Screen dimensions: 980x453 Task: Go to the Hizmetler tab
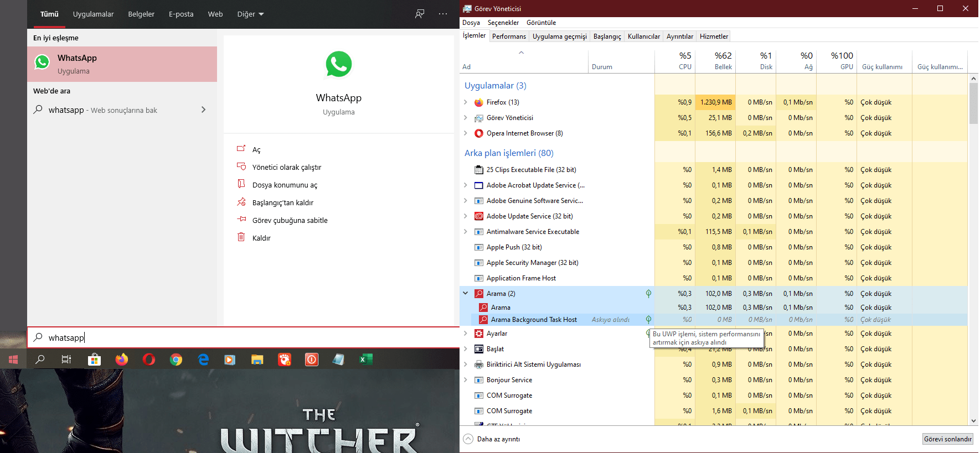(714, 37)
